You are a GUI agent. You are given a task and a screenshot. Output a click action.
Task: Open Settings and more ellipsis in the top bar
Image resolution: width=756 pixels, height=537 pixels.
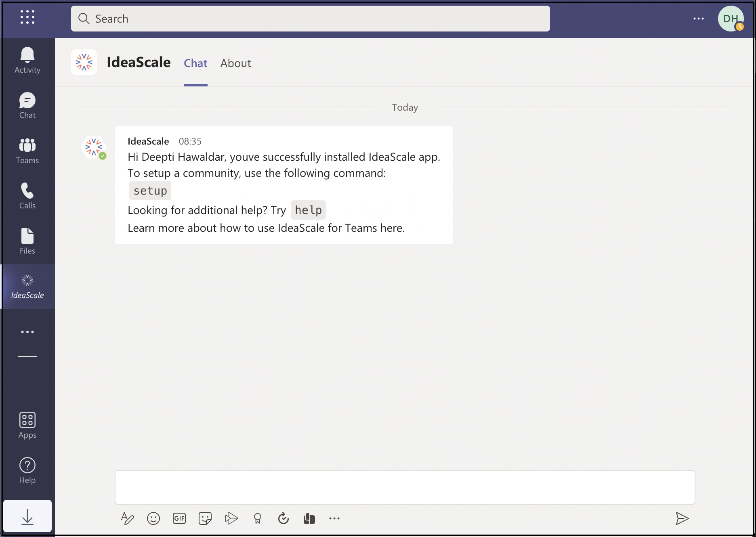[698, 19]
